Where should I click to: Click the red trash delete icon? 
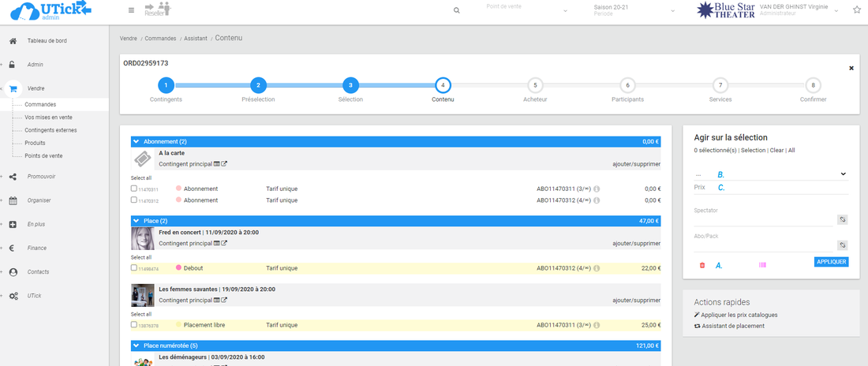pyautogui.click(x=702, y=265)
